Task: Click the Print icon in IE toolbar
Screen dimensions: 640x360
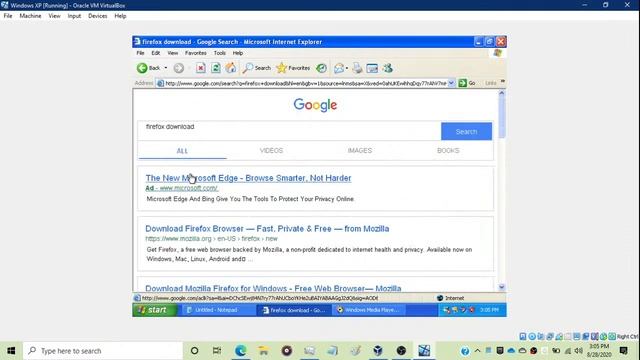Action: 357,68
